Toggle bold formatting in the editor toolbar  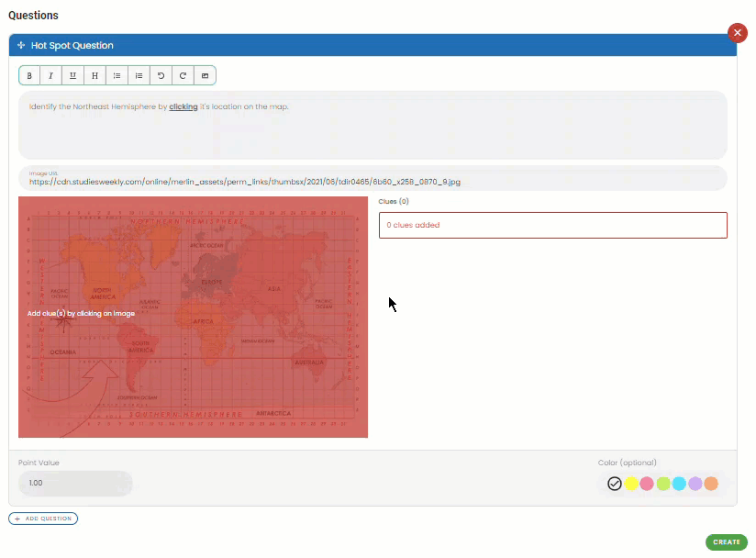pyautogui.click(x=29, y=75)
